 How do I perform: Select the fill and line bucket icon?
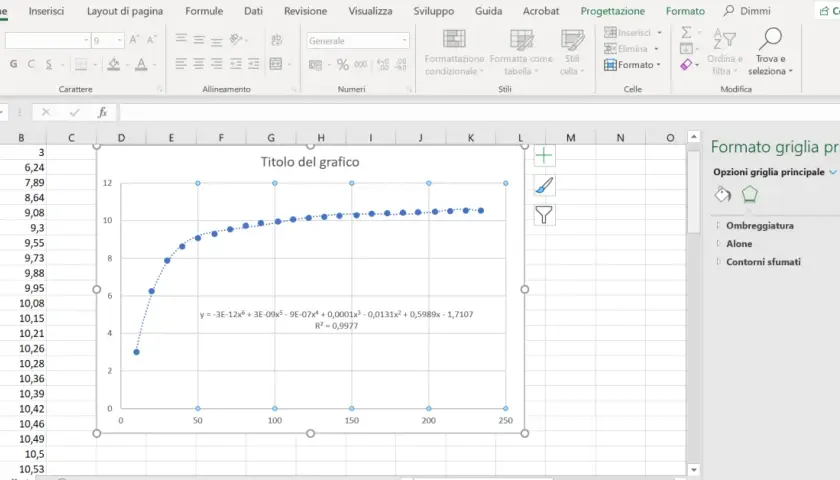(x=723, y=194)
